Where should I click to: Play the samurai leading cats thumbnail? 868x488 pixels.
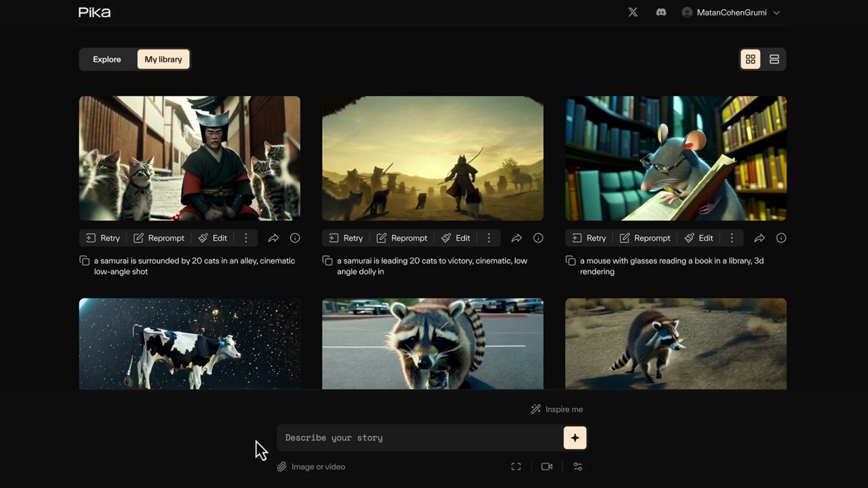[x=433, y=158]
